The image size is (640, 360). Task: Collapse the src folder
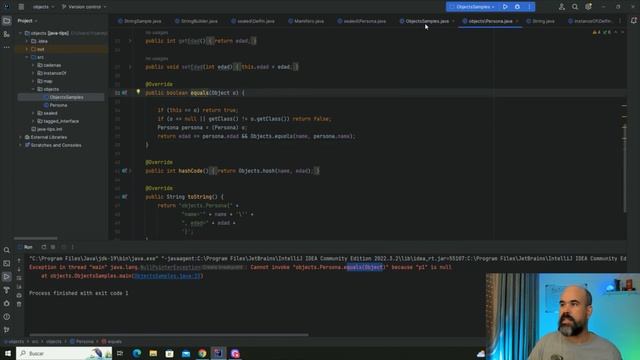click(27, 58)
